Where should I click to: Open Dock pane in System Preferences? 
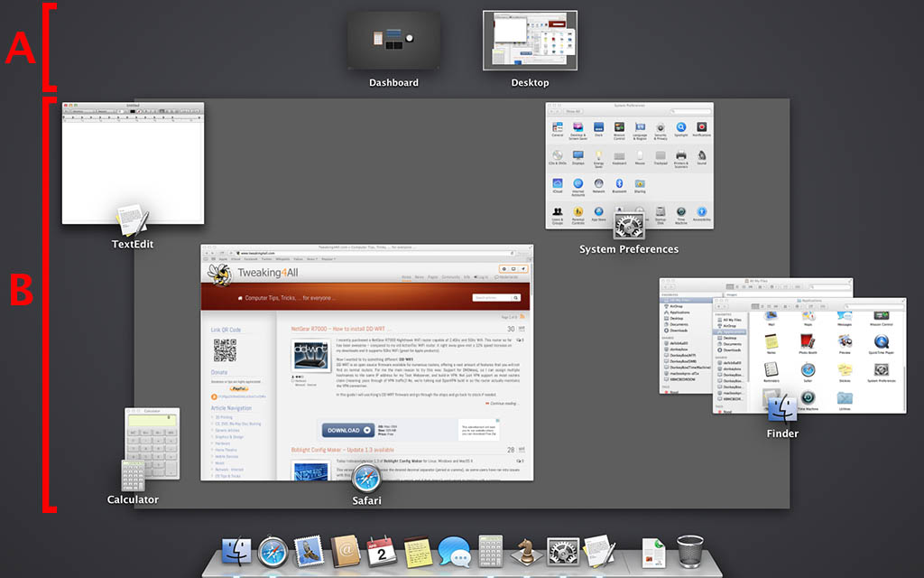click(599, 129)
